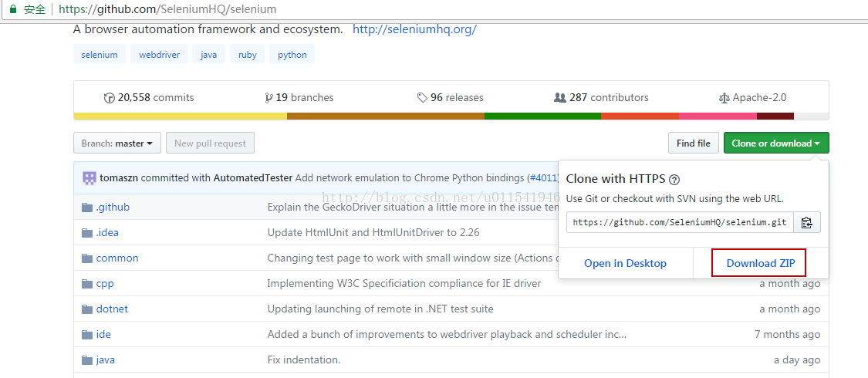This screenshot has height=378, width=868.
Task: Click the clone URL input field
Action: pos(680,222)
